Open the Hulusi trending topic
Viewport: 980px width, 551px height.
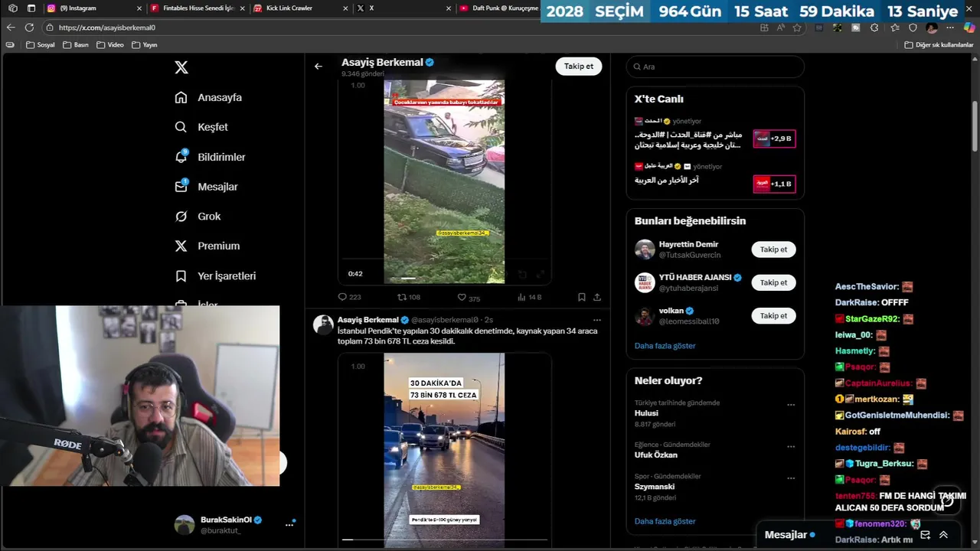(x=646, y=413)
